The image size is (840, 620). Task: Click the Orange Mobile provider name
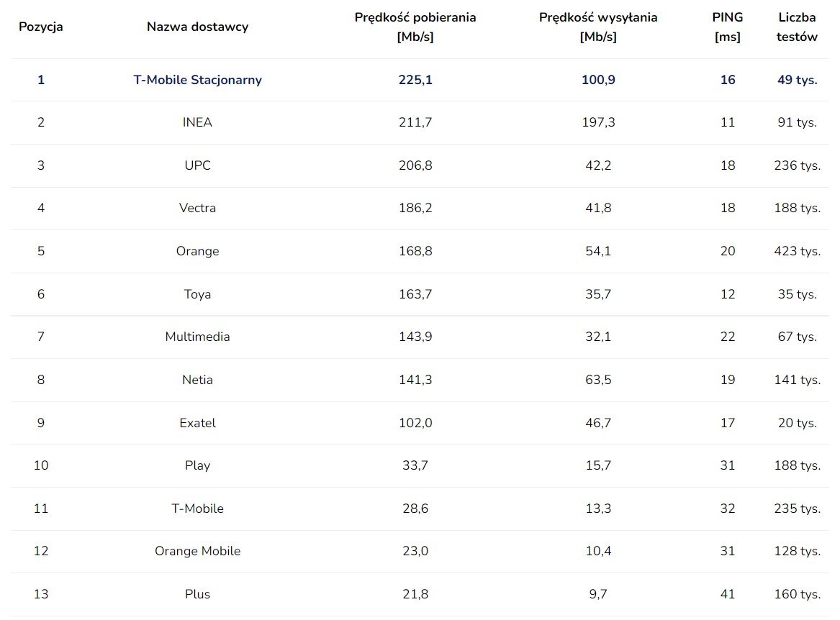[x=198, y=551]
